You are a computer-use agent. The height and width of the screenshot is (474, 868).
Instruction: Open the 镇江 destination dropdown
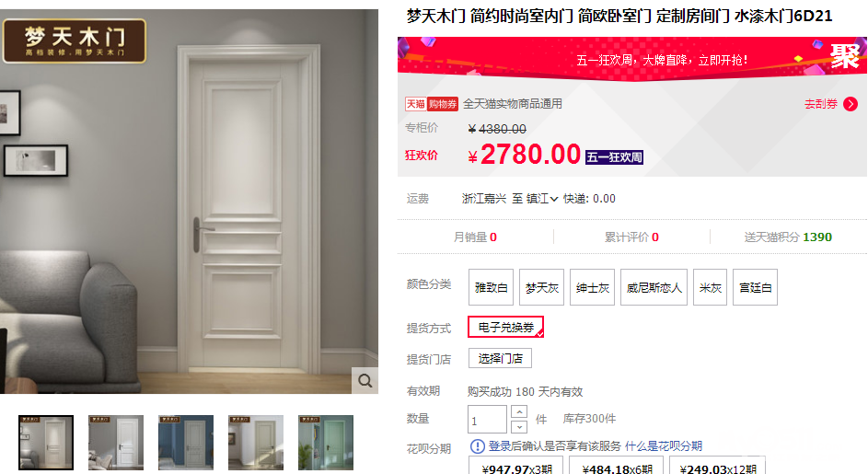coord(542,199)
